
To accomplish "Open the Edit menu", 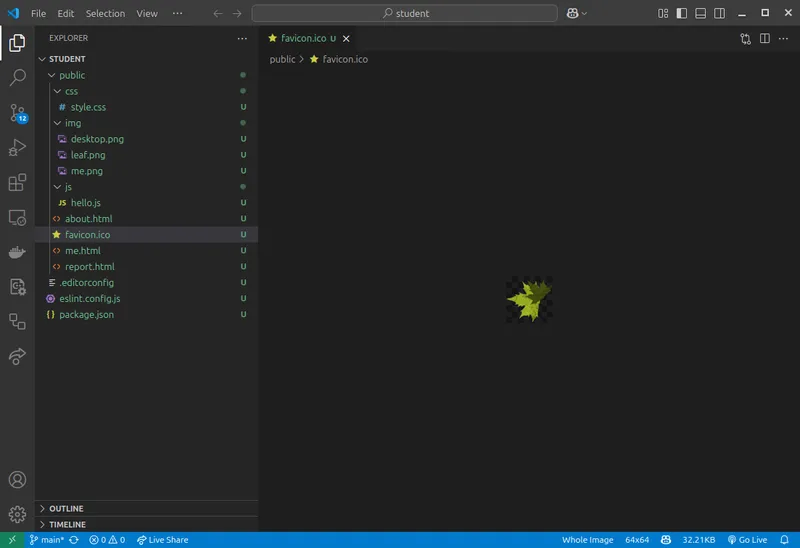I will pyautogui.click(x=65, y=13).
